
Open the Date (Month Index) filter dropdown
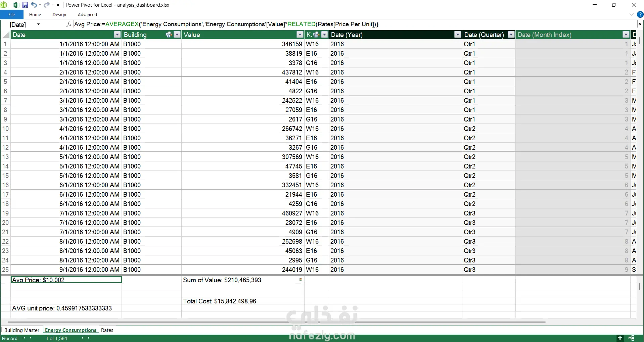pyautogui.click(x=626, y=35)
